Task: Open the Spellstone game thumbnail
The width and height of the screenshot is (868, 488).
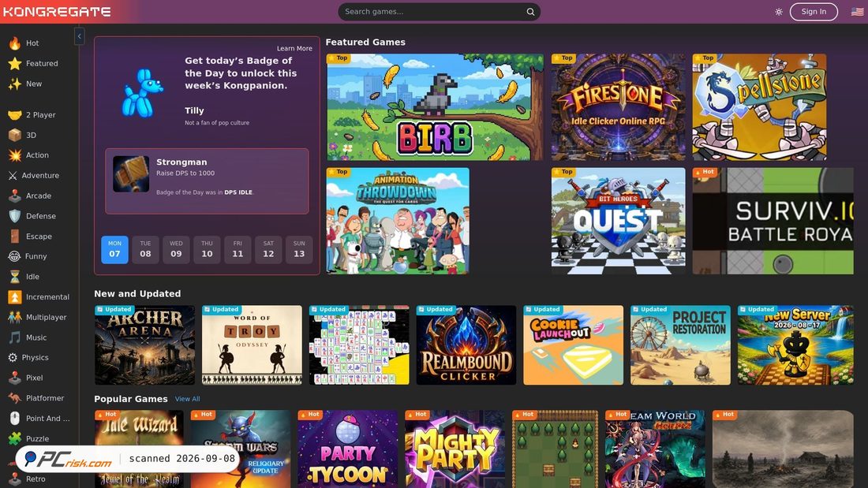Action: (x=759, y=106)
